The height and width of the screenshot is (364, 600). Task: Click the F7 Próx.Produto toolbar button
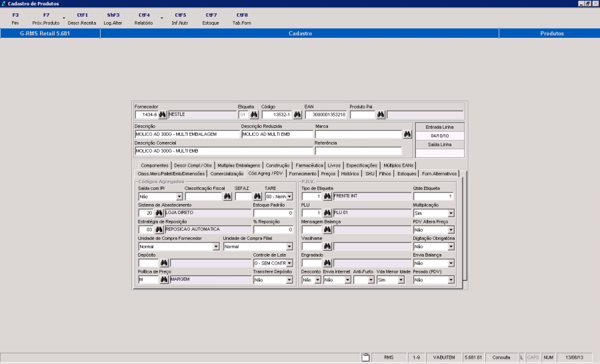46,19
